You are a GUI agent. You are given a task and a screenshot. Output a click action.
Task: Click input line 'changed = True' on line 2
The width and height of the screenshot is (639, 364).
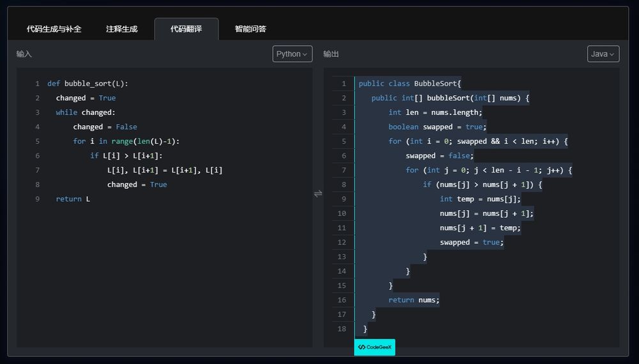[86, 98]
